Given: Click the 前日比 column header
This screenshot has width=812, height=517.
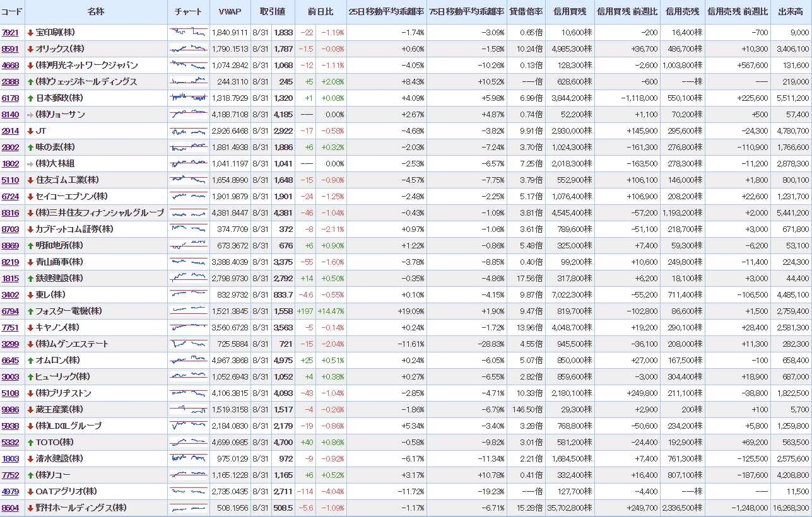Looking at the screenshot, I should [321, 12].
